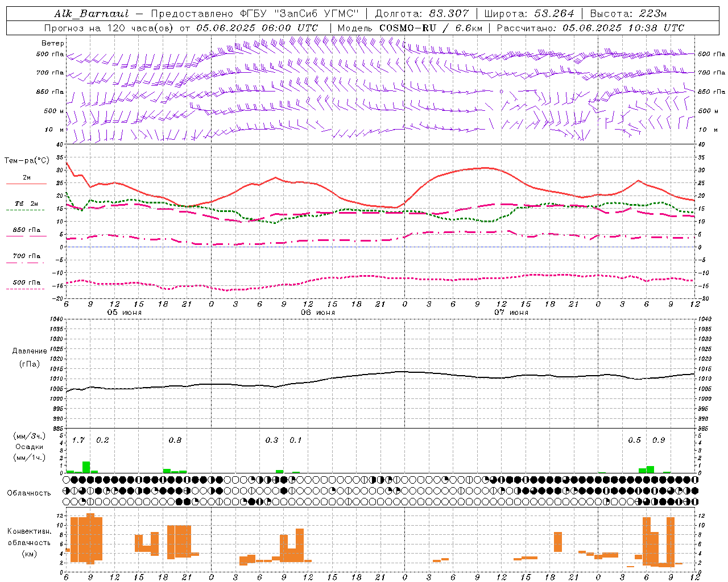Click precipitation value '0.9'

(x=659, y=440)
